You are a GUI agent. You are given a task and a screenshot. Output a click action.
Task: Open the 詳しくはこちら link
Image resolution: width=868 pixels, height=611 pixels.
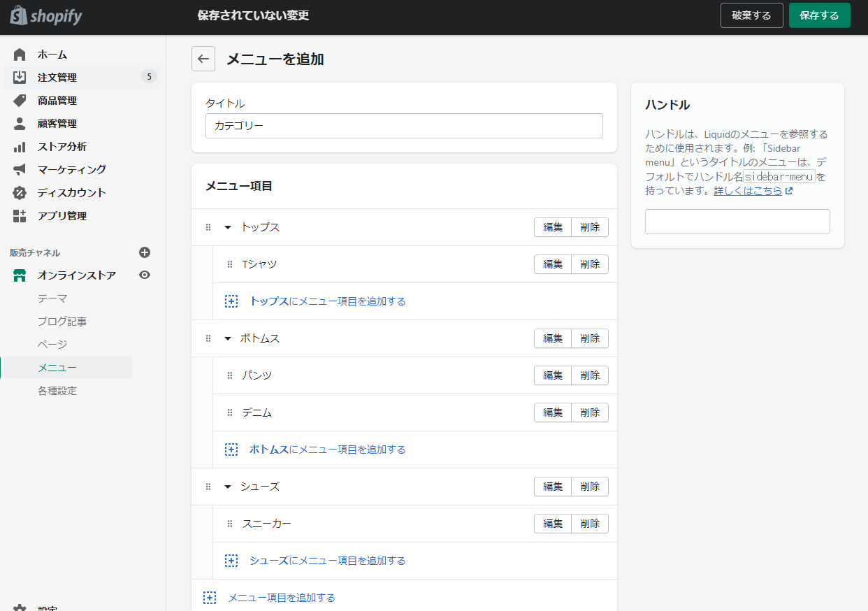753,190
